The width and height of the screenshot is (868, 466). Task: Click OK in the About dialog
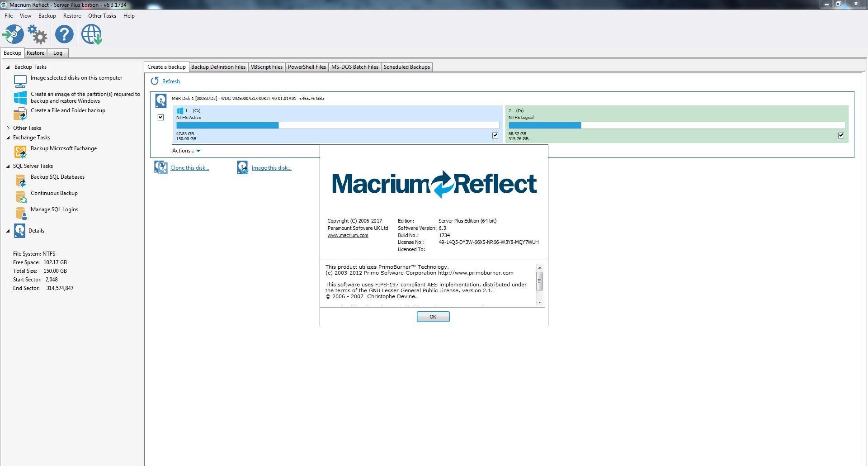click(x=433, y=317)
